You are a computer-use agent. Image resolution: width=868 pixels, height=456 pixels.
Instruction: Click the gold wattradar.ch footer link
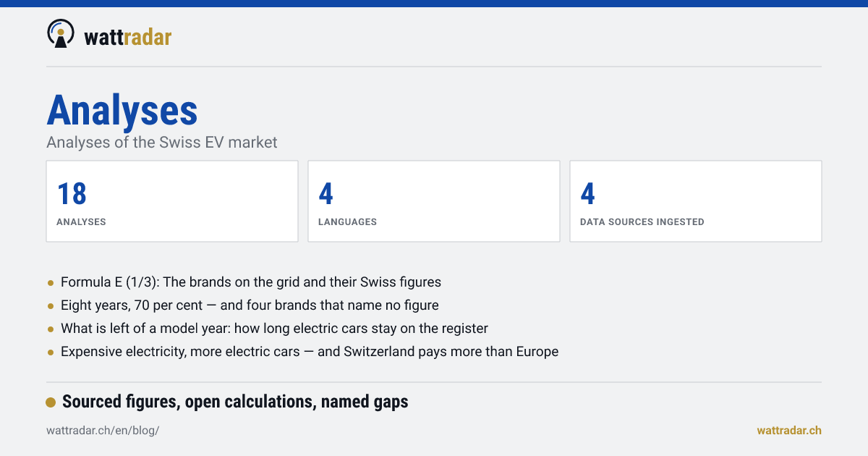pos(789,430)
